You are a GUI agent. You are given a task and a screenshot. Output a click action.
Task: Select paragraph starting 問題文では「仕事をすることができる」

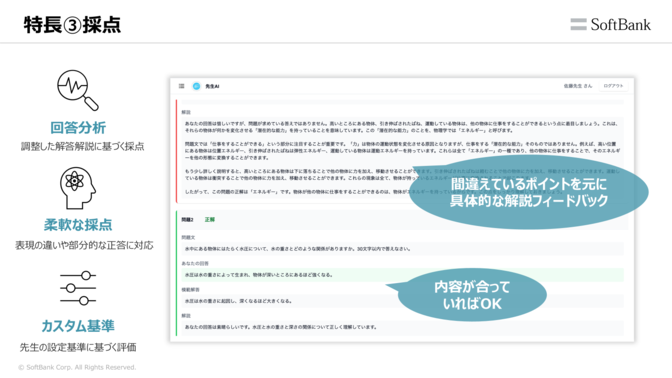pyautogui.click(x=403, y=150)
